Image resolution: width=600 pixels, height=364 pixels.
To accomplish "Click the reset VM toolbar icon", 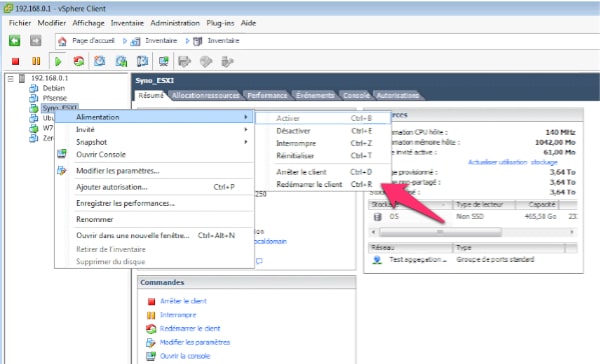I will tap(79, 61).
